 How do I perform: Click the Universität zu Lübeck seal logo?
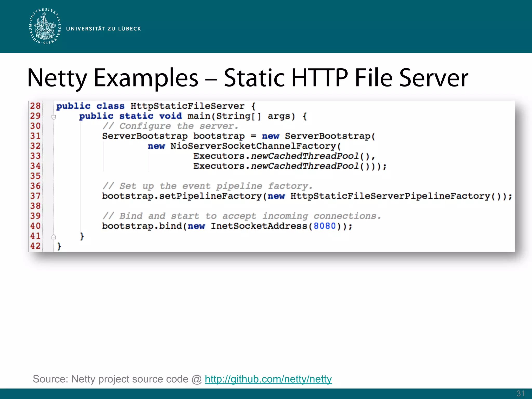[45, 26]
